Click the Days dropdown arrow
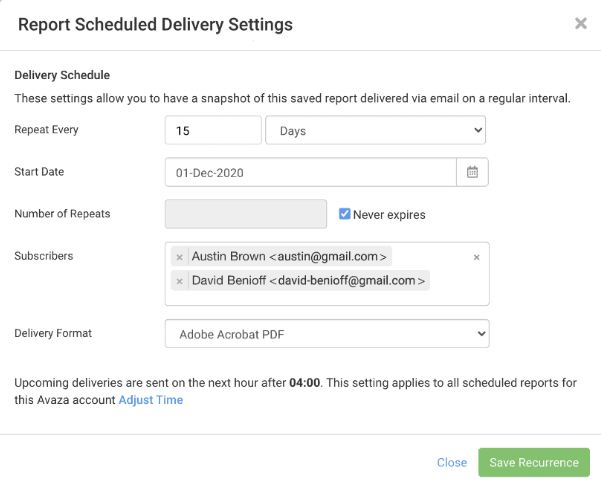The width and height of the screenshot is (601, 482). tap(478, 130)
